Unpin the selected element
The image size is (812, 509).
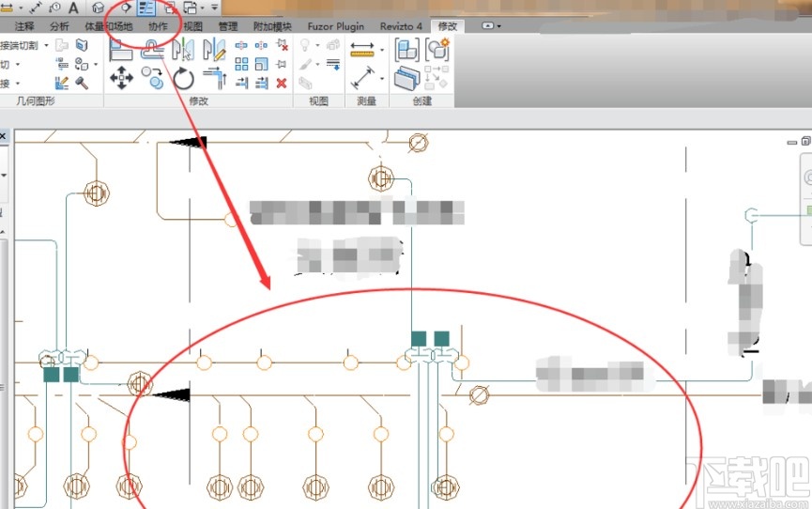tap(282, 45)
